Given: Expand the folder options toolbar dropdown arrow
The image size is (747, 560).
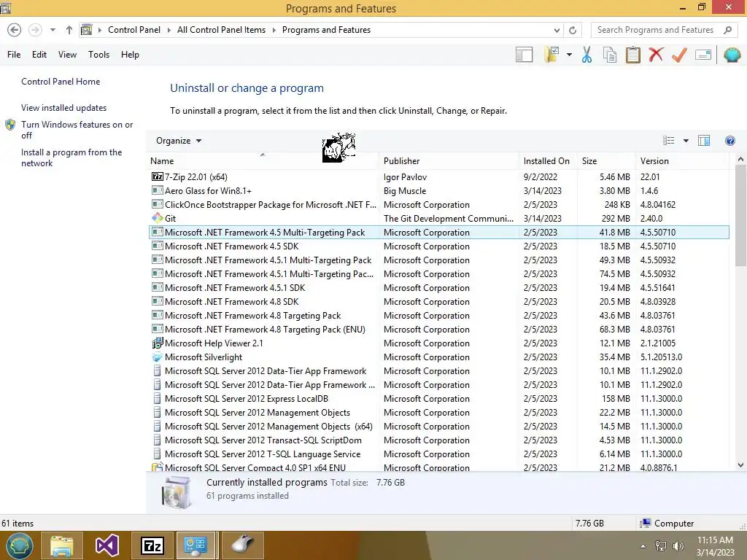Looking at the screenshot, I should coord(569,55).
